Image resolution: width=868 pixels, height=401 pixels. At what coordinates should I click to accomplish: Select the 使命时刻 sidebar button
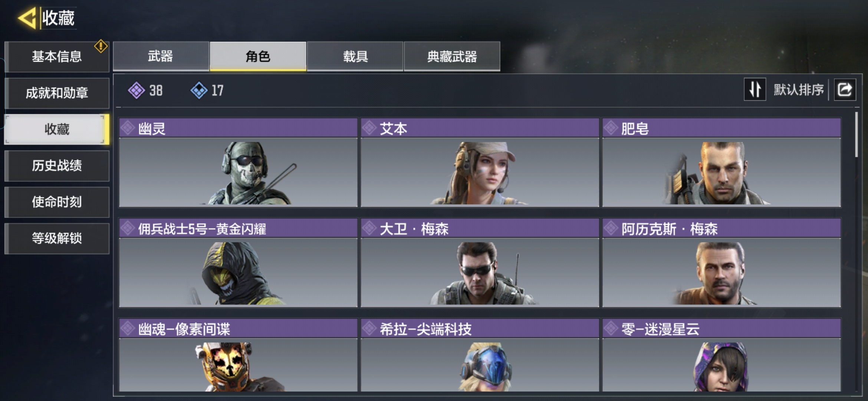click(x=57, y=202)
